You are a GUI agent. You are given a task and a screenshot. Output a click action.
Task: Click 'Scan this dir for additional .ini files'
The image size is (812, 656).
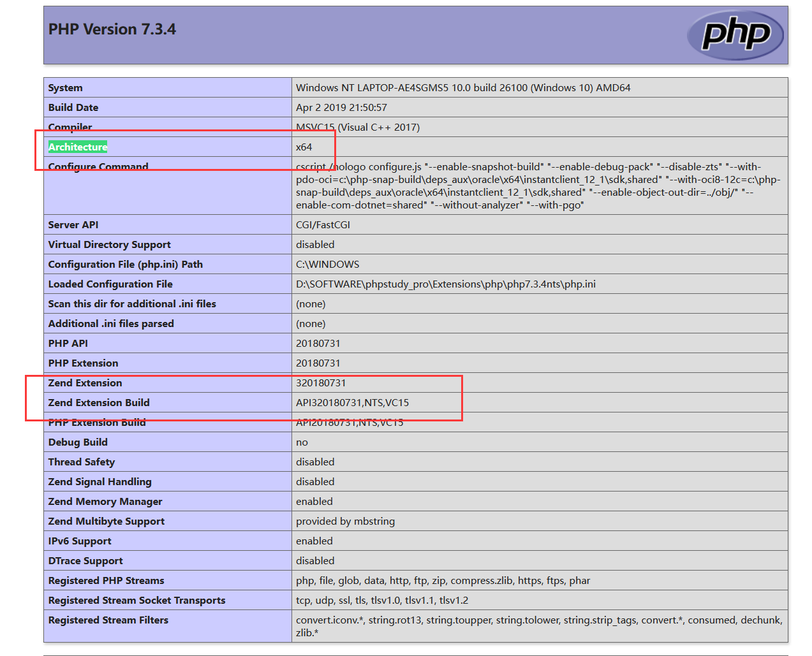pos(132,304)
